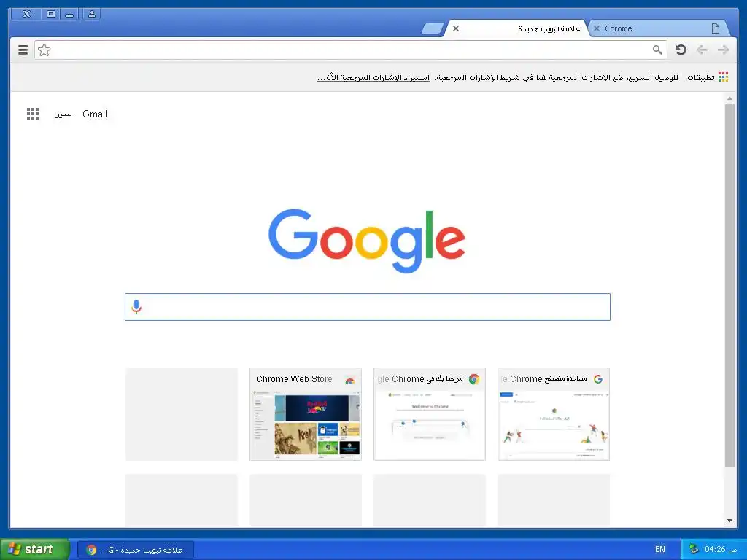The image size is (747, 560).
Task: Open the مساعدة متصفح Chrome thumbnail
Action: pos(554,414)
